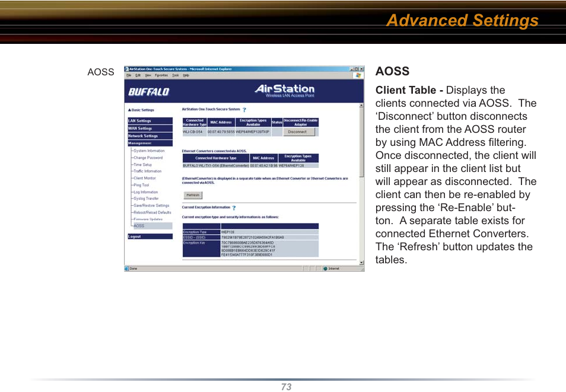
Task: Click the Disconnect/Re-Enable Adapter column header
Action: tap(301, 123)
